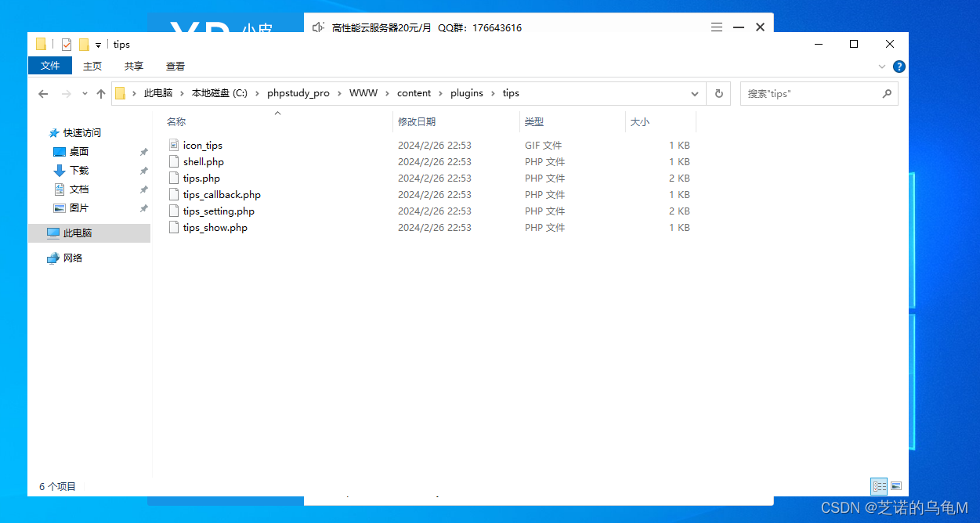Click content in the address path

pyautogui.click(x=414, y=93)
